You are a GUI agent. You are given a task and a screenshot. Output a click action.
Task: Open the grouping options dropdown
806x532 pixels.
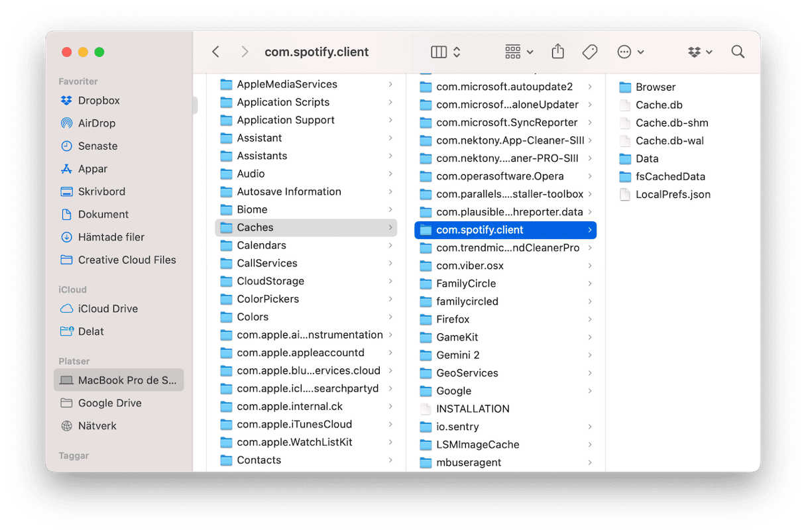[518, 52]
